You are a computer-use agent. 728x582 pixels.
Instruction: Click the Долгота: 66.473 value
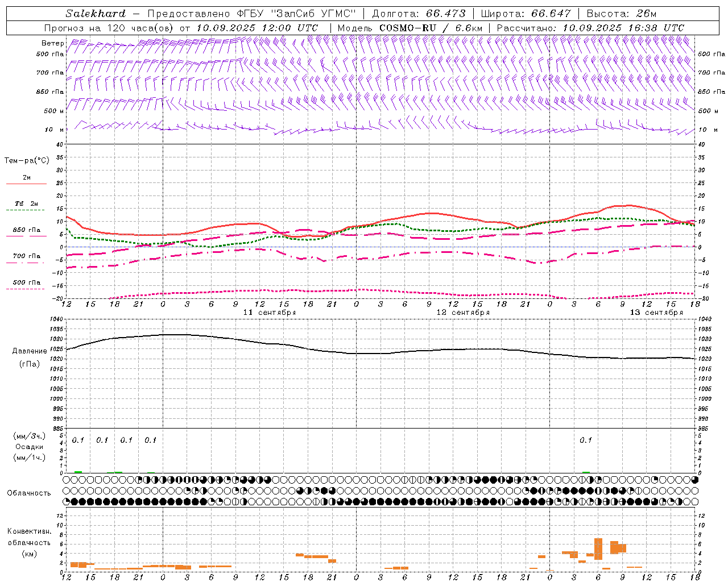point(419,14)
